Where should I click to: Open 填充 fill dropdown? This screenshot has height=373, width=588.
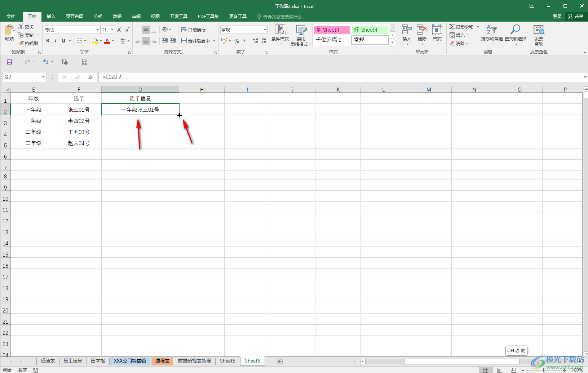tap(459, 35)
